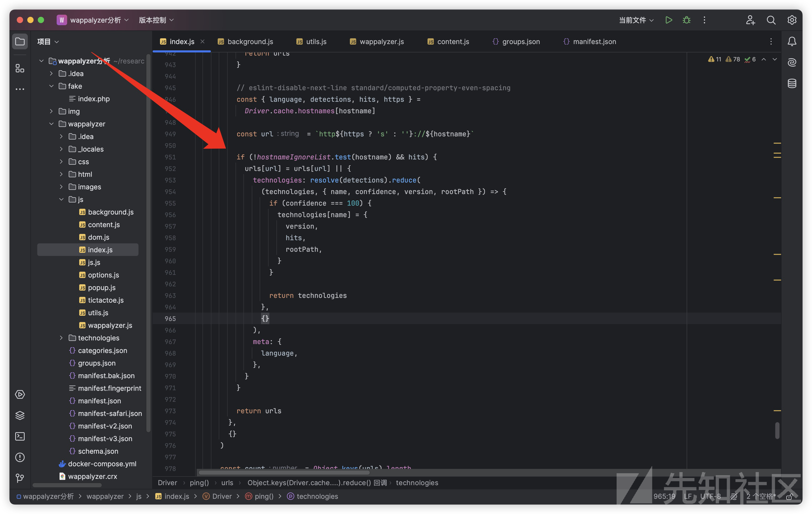Open the layered stack tool window icon
Screen dimensions: 812x514
20,415
